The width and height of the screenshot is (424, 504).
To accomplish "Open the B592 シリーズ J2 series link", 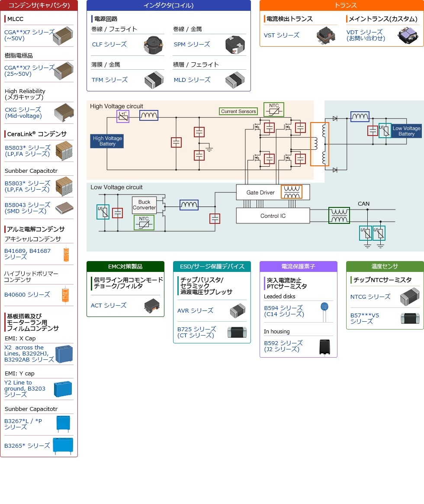I will tap(283, 346).
